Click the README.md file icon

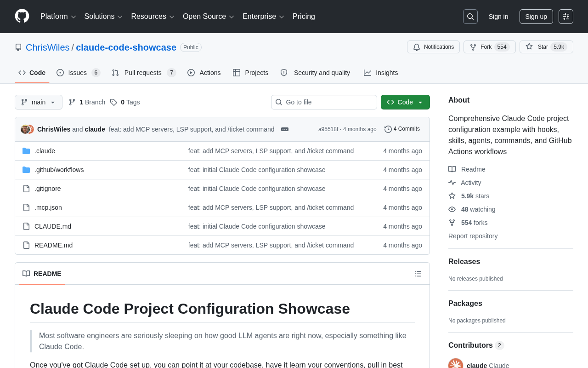[x=26, y=245]
